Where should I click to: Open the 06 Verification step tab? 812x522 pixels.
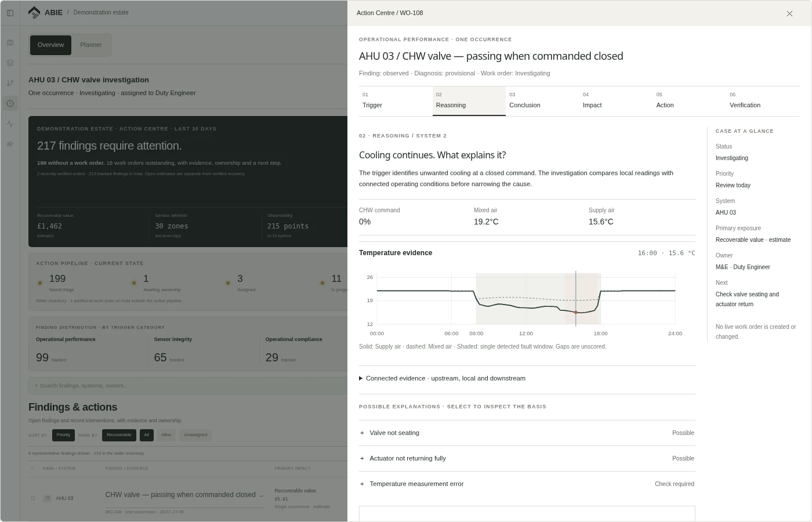pos(763,100)
